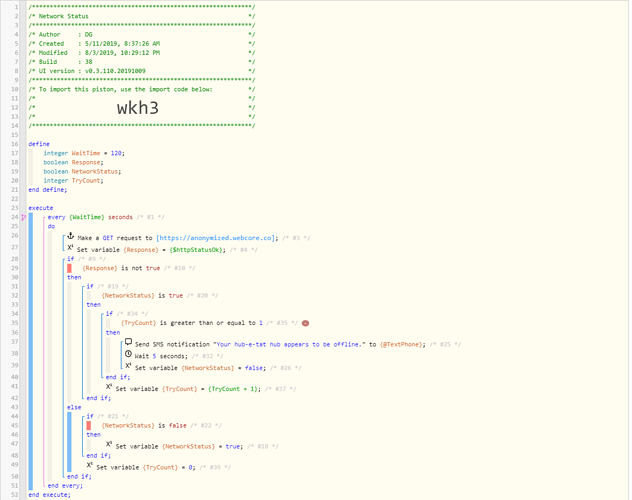The height and width of the screenshot is (500, 632).
Task: Click Set variable {TryCount} = {TryCount + 1}
Action: tap(188, 389)
